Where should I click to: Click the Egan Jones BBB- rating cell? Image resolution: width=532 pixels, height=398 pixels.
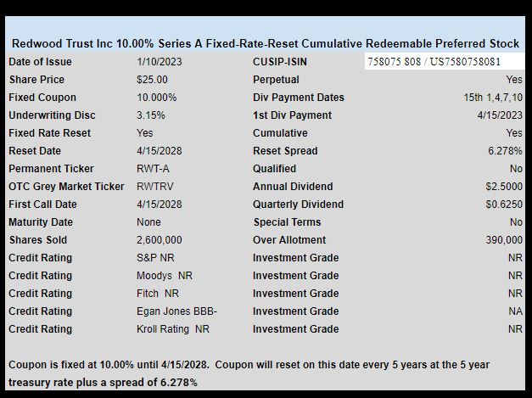click(176, 311)
